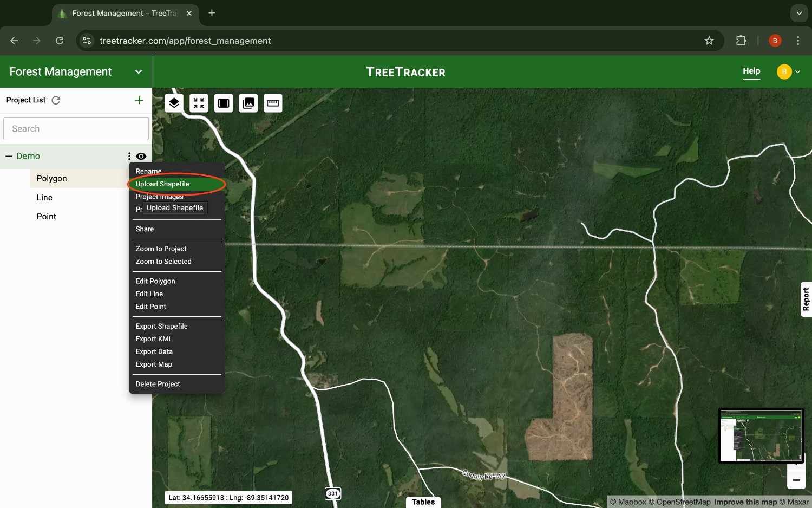Activate the measure ruler tool

pos(273,102)
